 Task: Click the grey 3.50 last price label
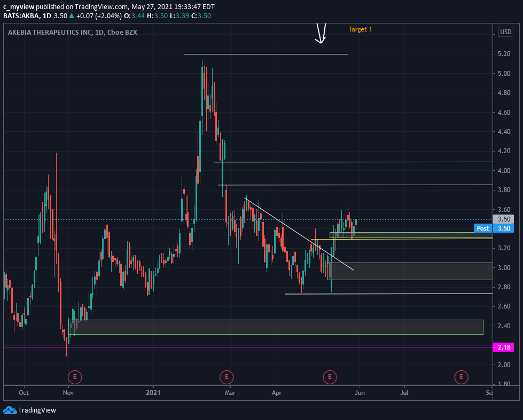tap(504, 219)
